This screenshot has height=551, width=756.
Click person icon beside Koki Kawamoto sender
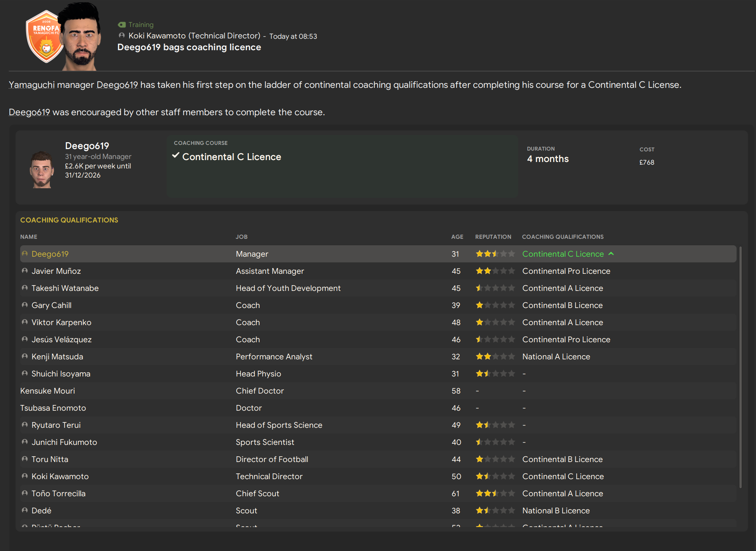pyautogui.click(x=122, y=35)
